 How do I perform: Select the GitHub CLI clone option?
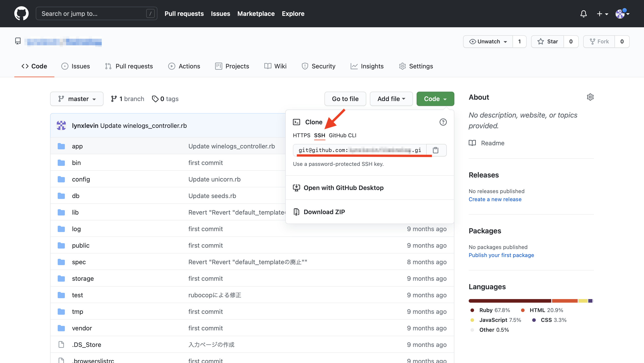[343, 135]
